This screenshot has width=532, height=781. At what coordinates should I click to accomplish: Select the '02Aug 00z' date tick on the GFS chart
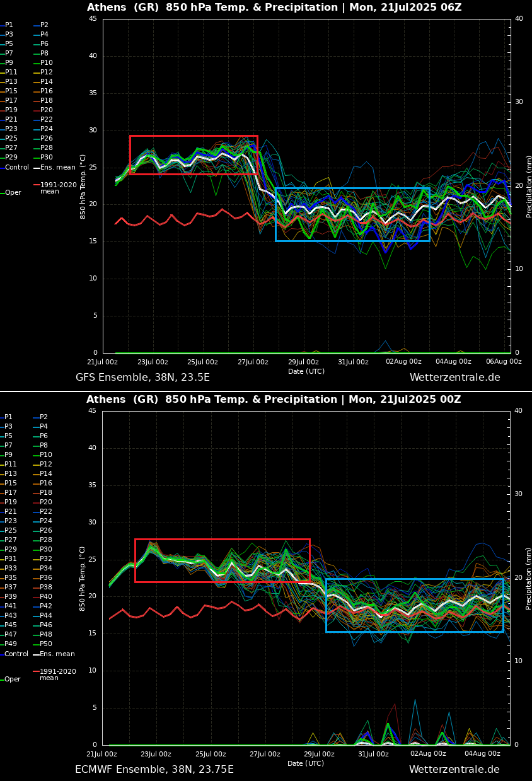403,362
